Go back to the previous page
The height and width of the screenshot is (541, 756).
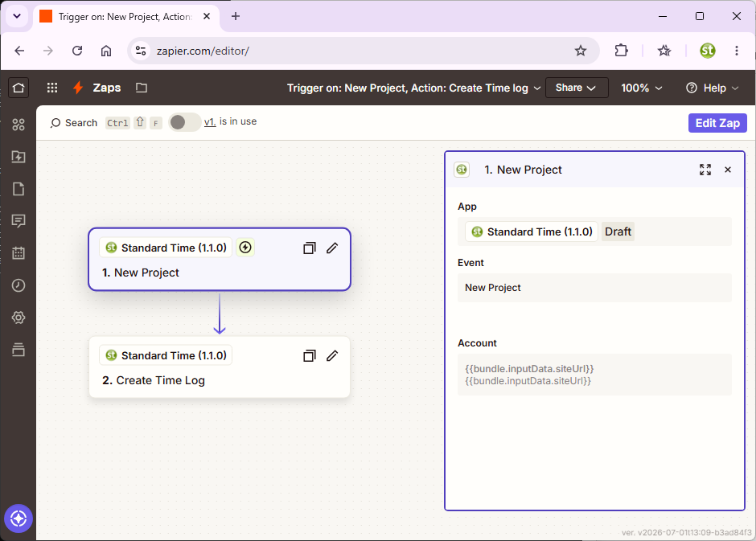pyautogui.click(x=19, y=51)
